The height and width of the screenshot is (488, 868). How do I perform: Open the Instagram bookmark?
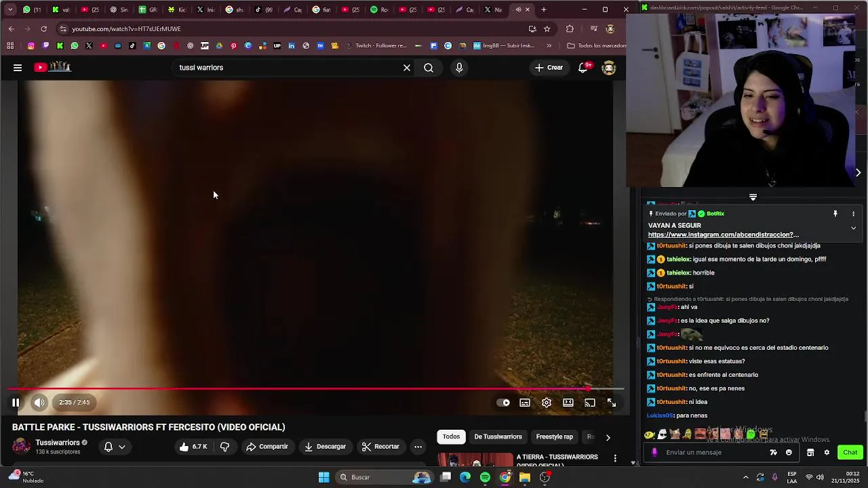pos(31,46)
